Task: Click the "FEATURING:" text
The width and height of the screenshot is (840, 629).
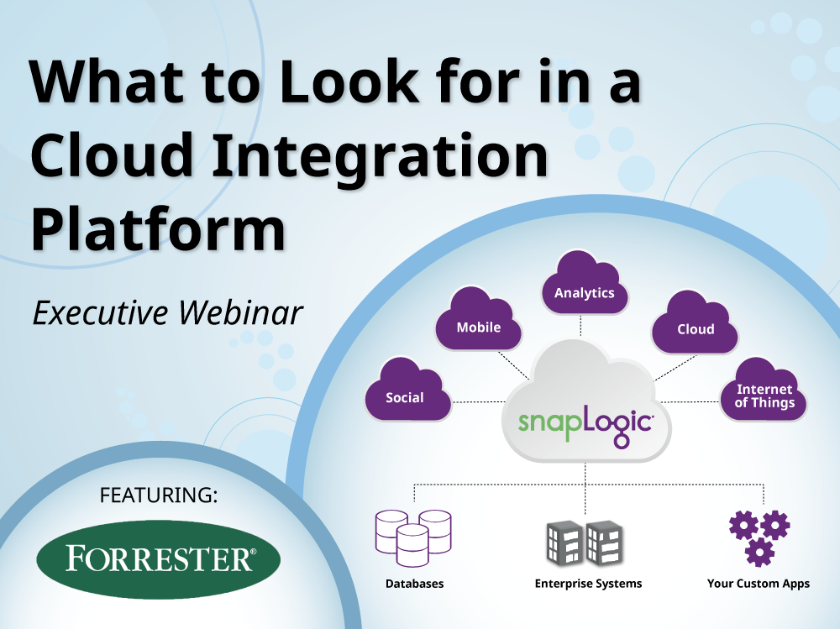Action: click(x=159, y=495)
